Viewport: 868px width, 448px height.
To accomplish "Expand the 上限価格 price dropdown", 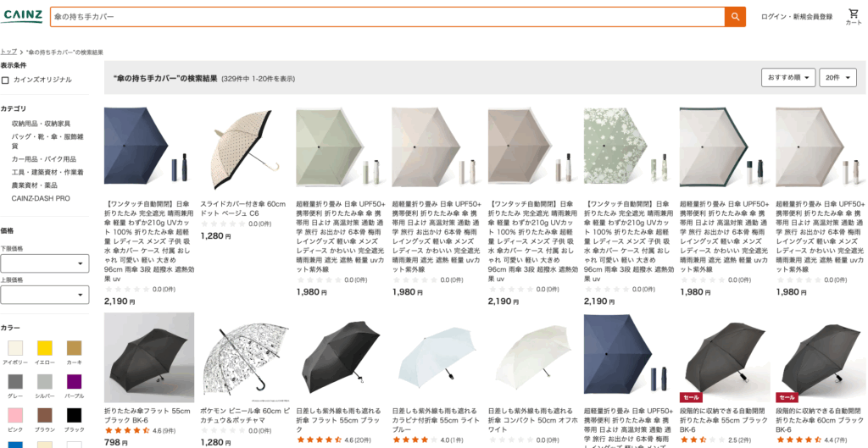I will point(44,295).
